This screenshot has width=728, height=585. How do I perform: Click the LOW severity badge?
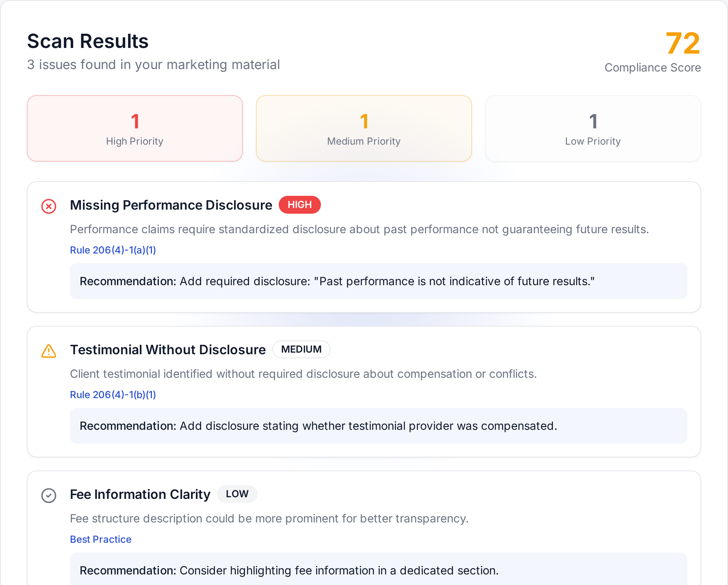237,494
